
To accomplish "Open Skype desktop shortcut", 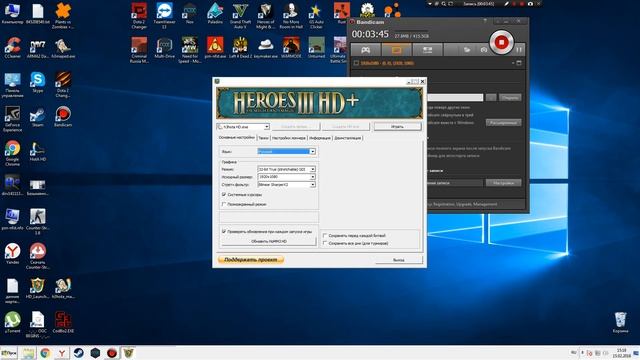I will point(38,82).
